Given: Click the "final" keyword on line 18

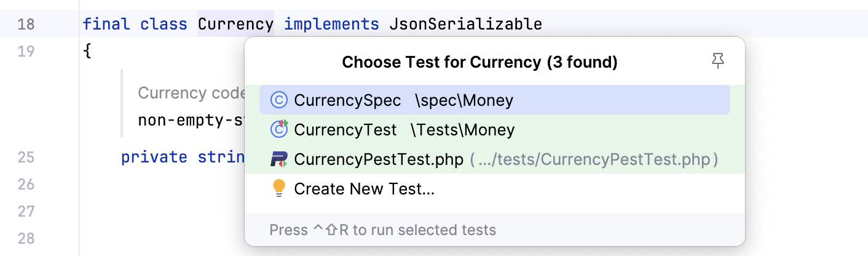Looking at the screenshot, I should point(106,24).
